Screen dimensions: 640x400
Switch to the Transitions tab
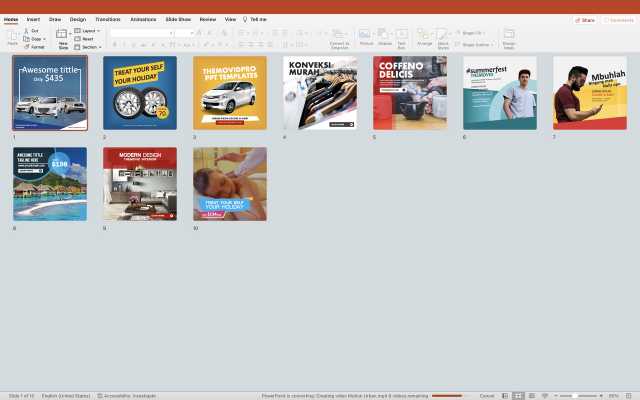click(108, 19)
